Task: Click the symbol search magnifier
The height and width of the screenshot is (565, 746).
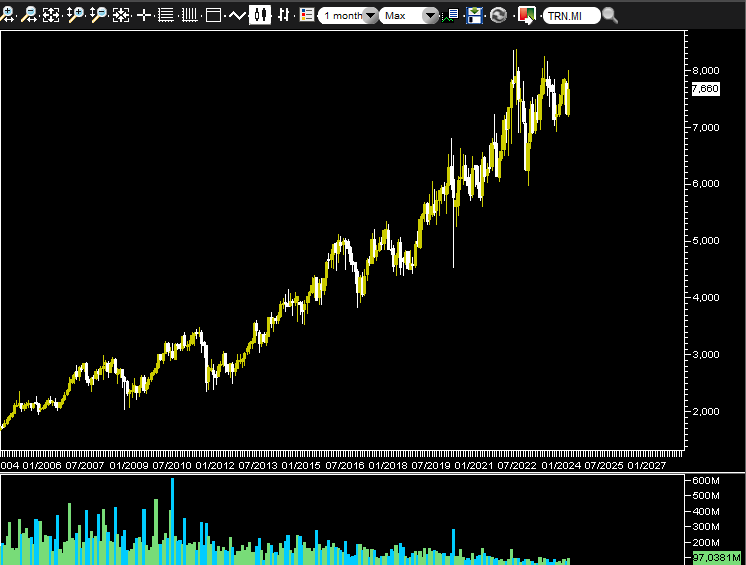Action: pyautogui.click(x=610, y=16)
